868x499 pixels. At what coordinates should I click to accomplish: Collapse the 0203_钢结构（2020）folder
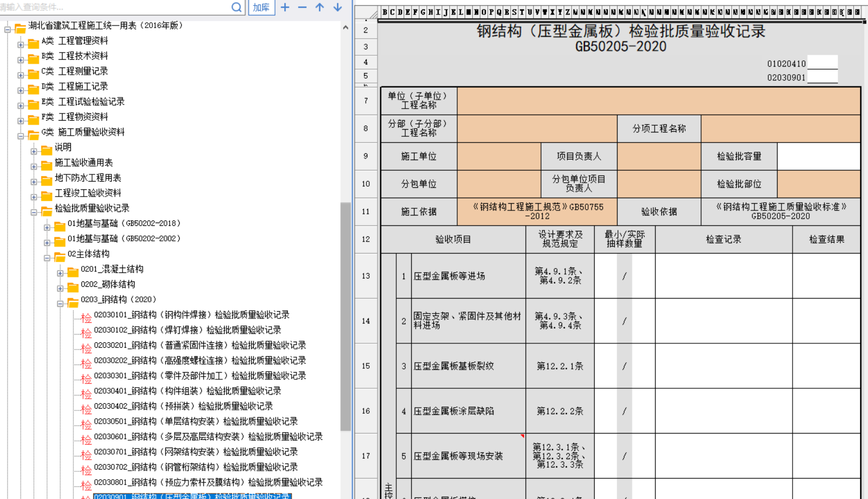point(60,303)
